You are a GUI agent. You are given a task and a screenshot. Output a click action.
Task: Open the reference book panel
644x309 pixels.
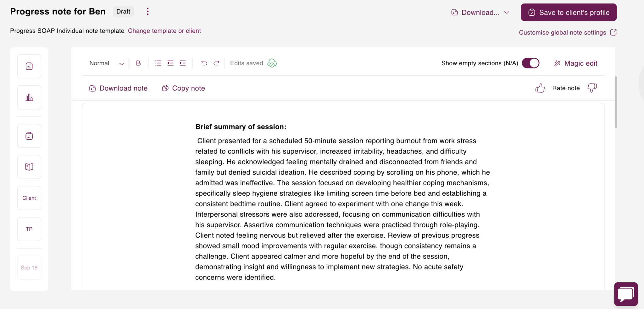(29, 167)
